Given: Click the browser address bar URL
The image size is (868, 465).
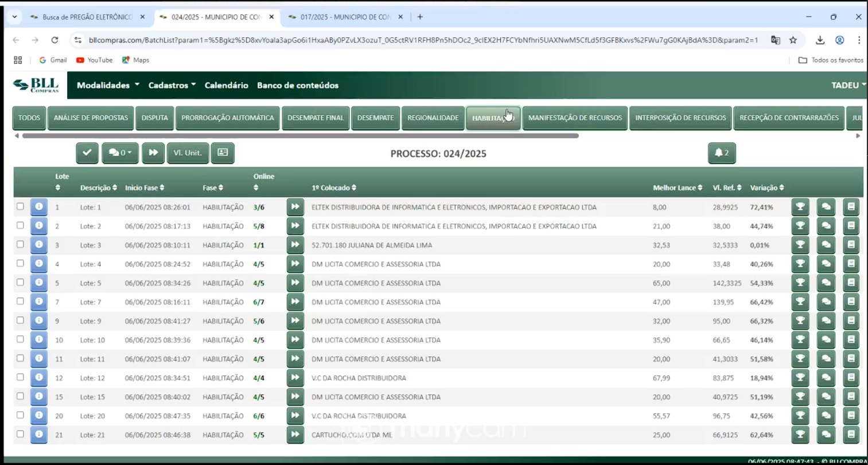Looking at the screenshot, I should [x=423, y=40].
